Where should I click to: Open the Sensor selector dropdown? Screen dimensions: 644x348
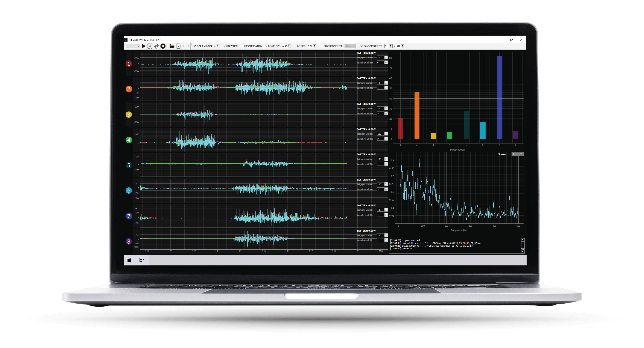click(517, 154)
